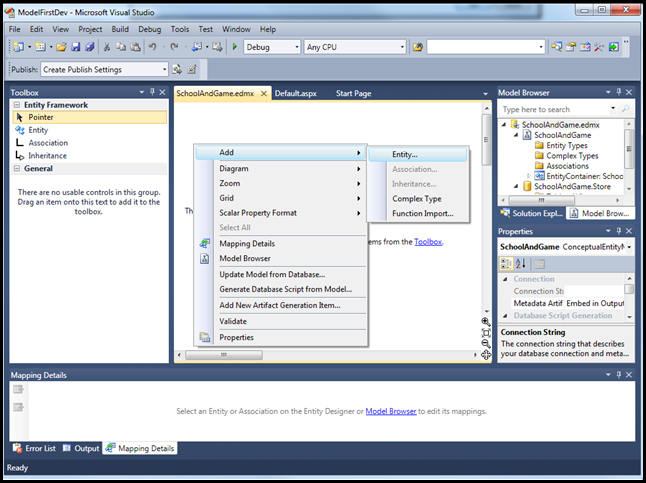Image resolution: width=646 pixels, height=483 pixels.
Task: Select Update Model from Database menu item
Action: [x=272, y=274]
